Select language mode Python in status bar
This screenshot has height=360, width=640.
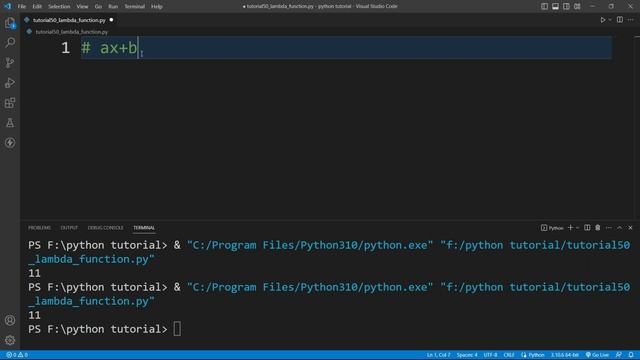point(533,355)
